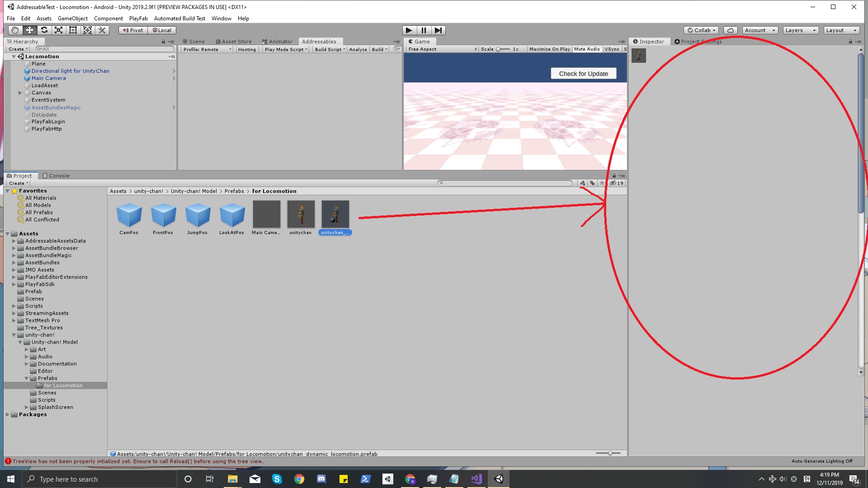Open the custom editor tools icon
The height and width of the screenshot is (488, 868).
[102, 30]
